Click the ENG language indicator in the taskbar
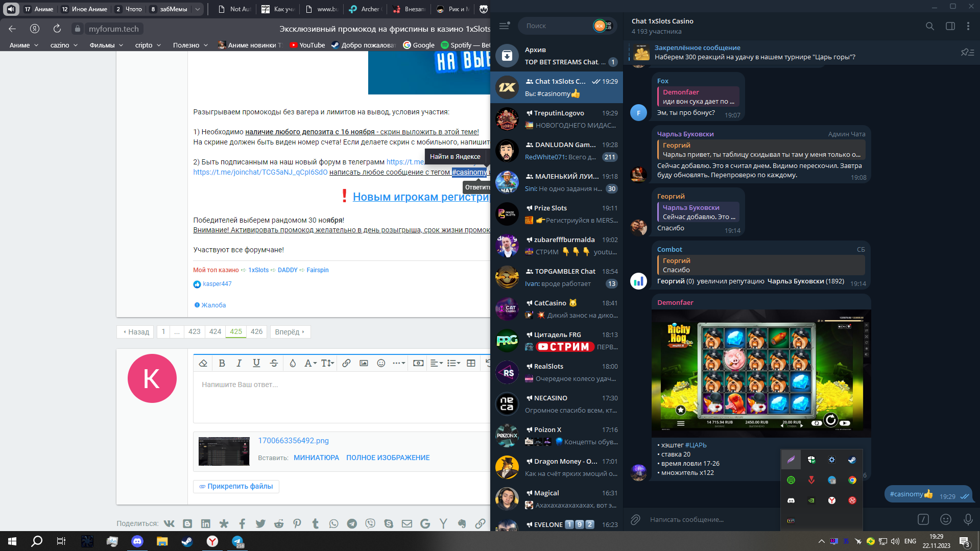Image resolution: width=980 pixels, height=551 pixels. click(x=910, y=541)
